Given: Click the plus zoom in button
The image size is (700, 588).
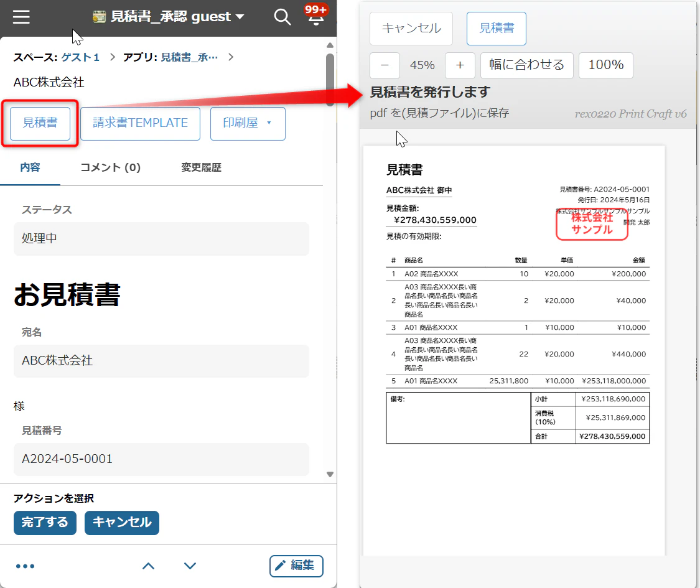Looking at the screenshot, I should 460,65.
